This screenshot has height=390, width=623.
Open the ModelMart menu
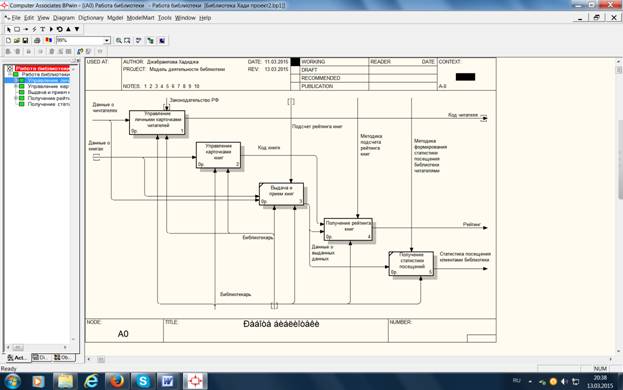tap(140, 18)
